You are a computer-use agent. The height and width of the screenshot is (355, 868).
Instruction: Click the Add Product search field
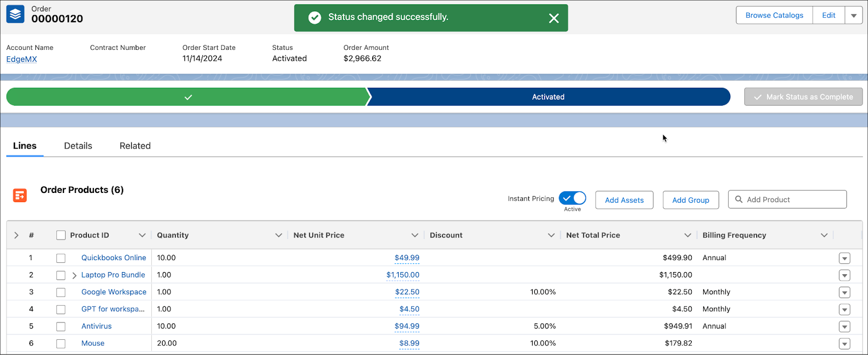[787, 199]
